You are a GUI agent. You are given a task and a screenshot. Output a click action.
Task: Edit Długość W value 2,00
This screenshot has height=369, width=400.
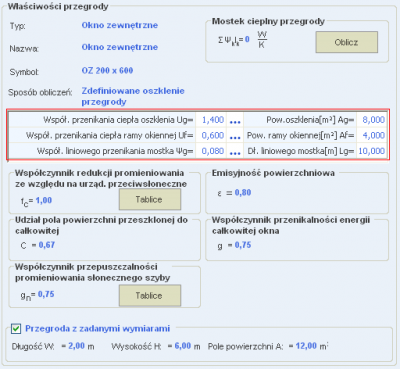(77, 346)
